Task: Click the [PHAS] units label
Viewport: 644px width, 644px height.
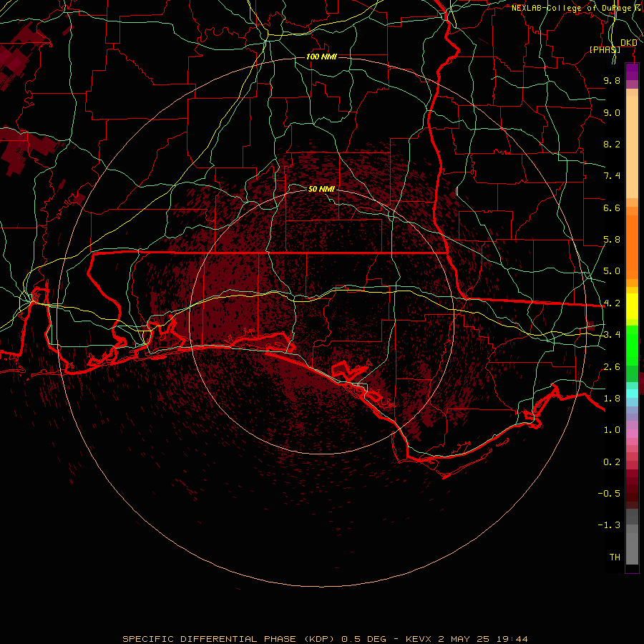Action: pos(605,49)
